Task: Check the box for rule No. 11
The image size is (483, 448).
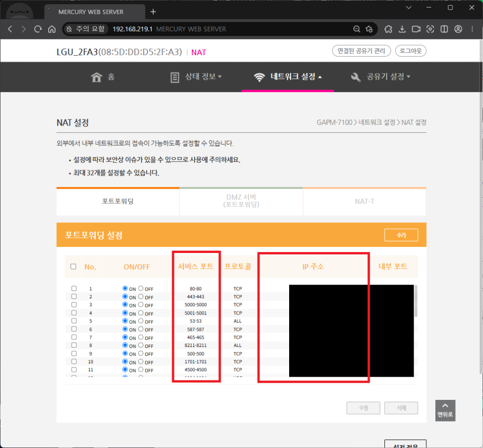Action: 74,370
